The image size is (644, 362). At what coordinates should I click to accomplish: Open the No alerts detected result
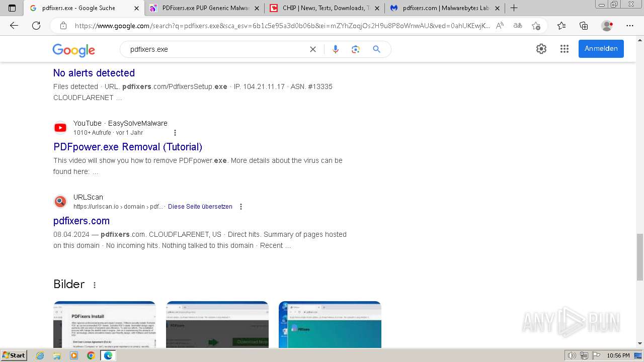pos(94,73)
